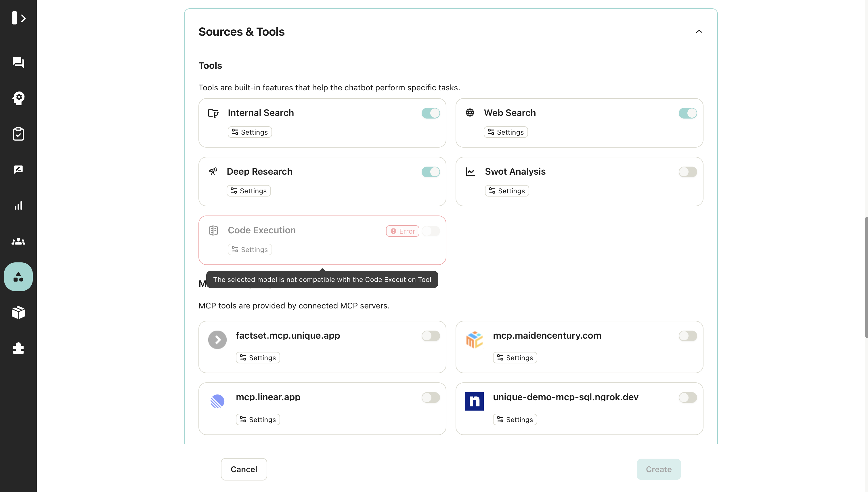The image size is (868, 492).
Task: Click the feedback message-edit sidebar icon
Action: [18, 170]
